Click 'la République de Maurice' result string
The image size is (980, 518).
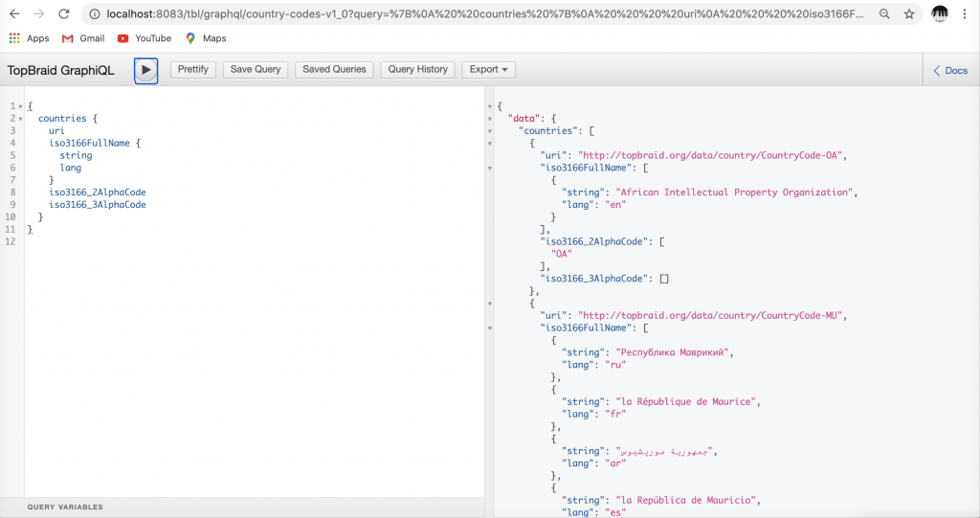(x=686, y=401)
